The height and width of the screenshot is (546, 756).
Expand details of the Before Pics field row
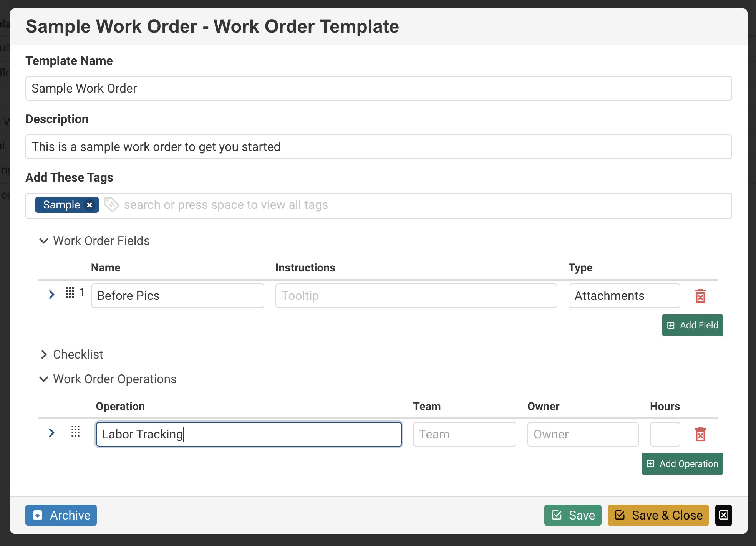coord(51,295)
